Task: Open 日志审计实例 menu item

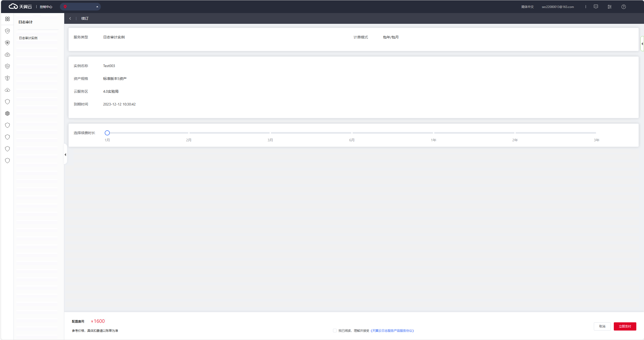Action: click(28, 38)
